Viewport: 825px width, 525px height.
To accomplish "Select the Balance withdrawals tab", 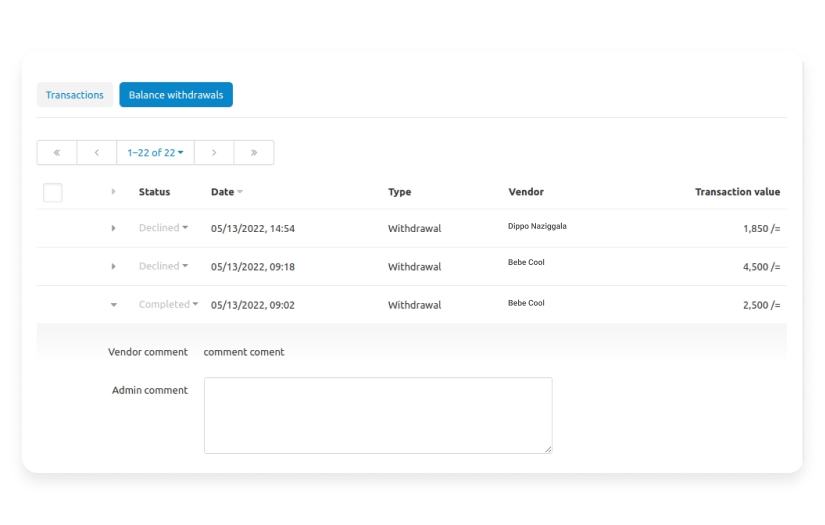I will pyautogui.click(x=176, y=95).
